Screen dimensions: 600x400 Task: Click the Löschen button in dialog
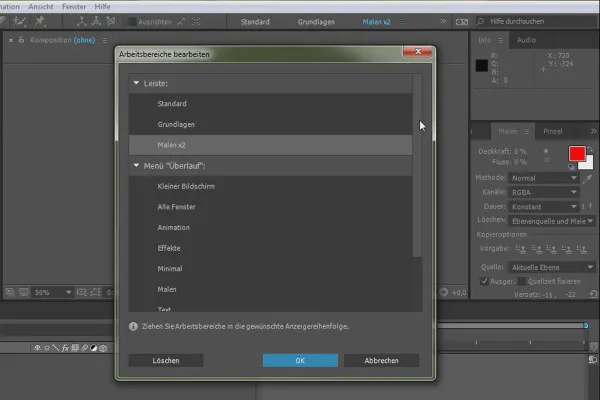point(166,361)
